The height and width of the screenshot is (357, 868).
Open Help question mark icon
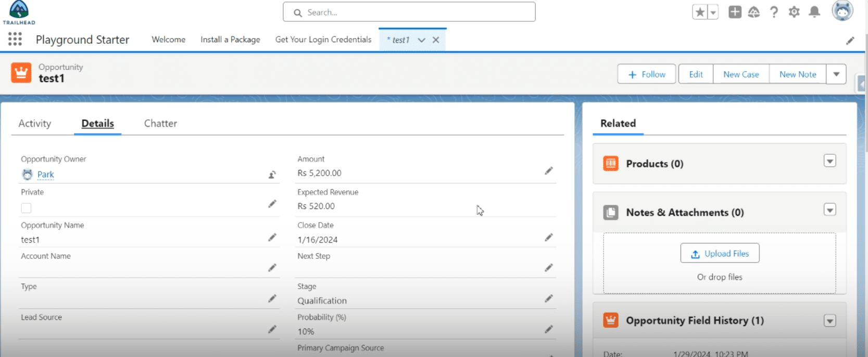774,12
